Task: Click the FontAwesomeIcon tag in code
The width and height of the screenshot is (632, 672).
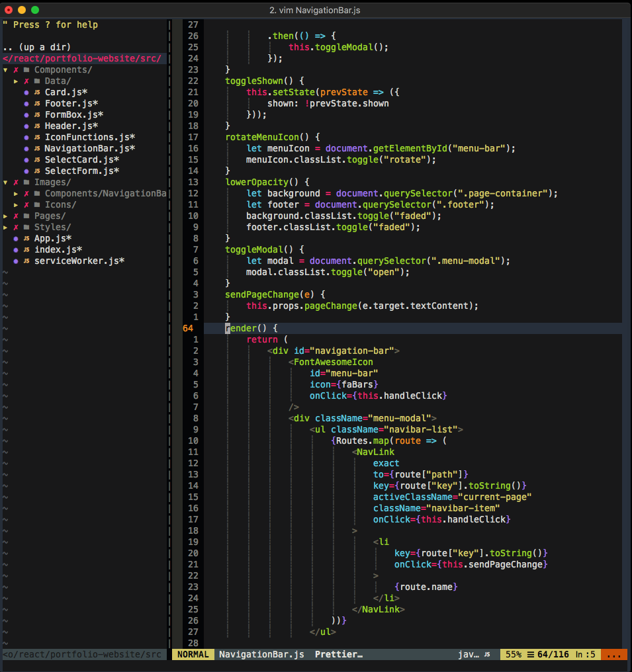Action: point(334,362)
